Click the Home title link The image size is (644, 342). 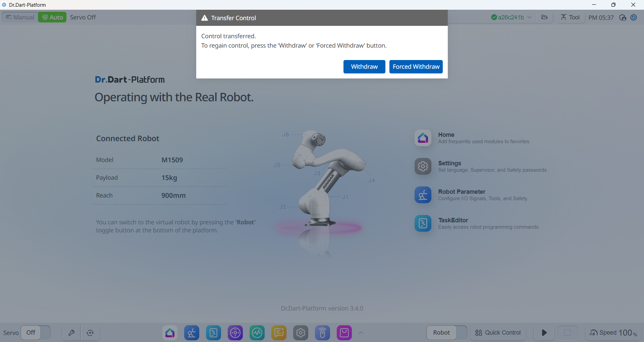coord(446,135)
